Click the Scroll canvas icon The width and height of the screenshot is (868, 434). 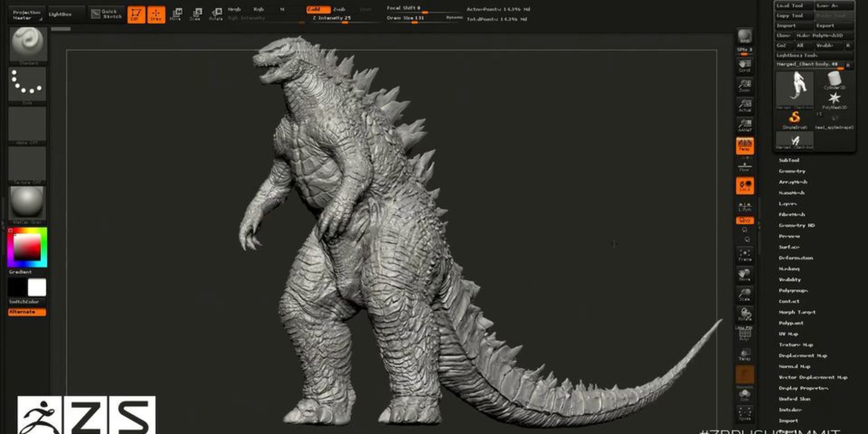pyautogui.click(x=744, y=65)
